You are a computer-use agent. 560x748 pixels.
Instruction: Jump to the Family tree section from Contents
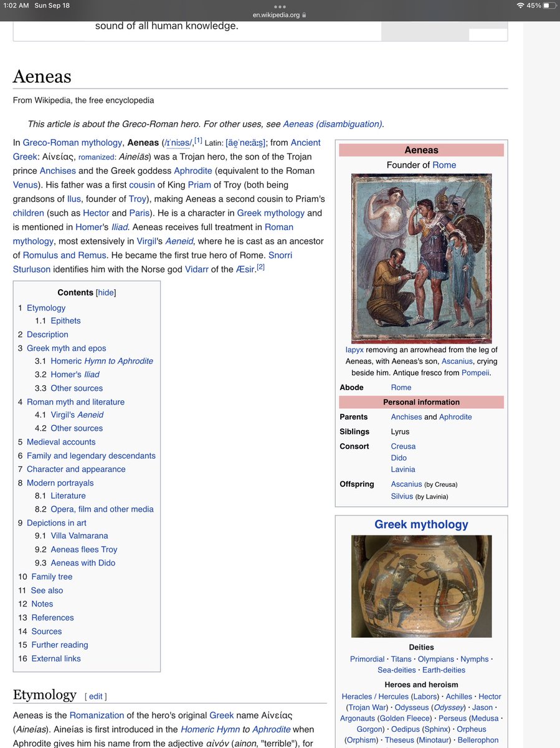click(x=52, y=577)
